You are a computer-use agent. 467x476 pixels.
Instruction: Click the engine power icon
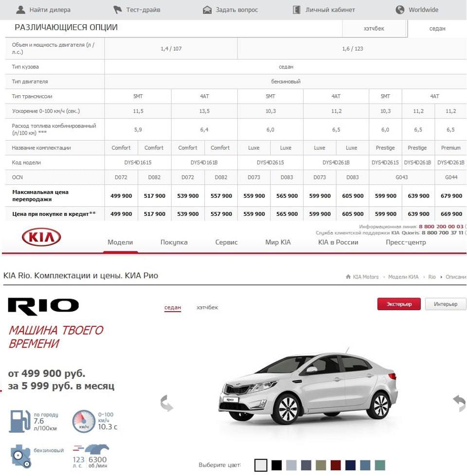(x=91, y=450)
